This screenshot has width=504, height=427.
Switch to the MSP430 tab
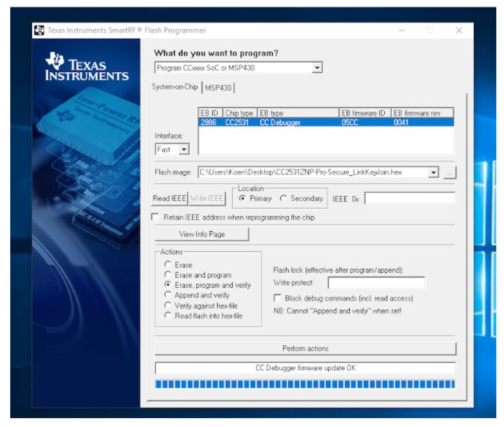point(218,88)
